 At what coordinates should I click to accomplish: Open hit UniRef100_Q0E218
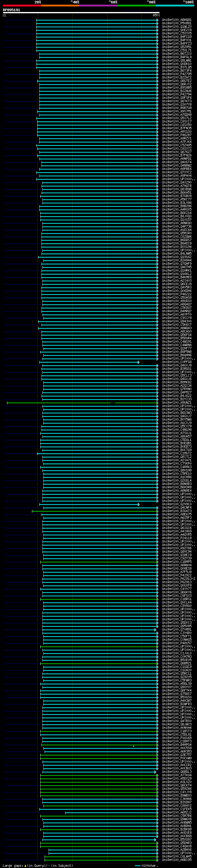[176, 30]
